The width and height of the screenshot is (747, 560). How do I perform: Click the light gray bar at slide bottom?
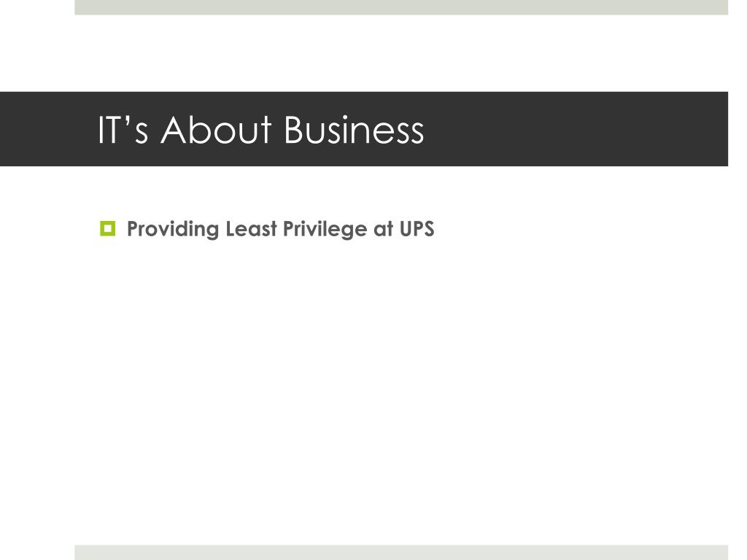(401, 553)
